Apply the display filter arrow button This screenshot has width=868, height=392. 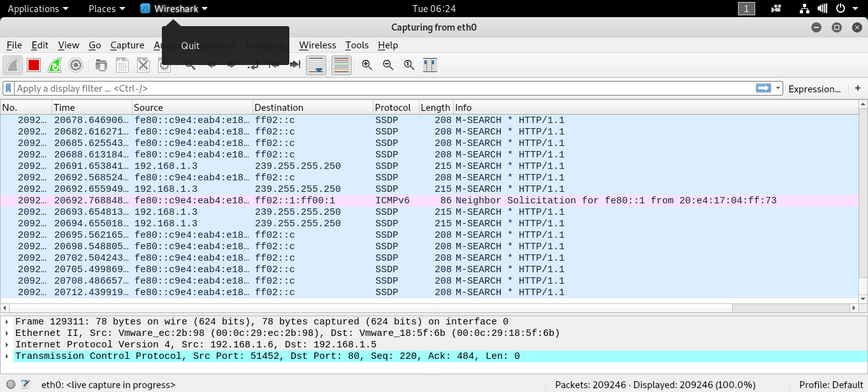coord(763,89)
